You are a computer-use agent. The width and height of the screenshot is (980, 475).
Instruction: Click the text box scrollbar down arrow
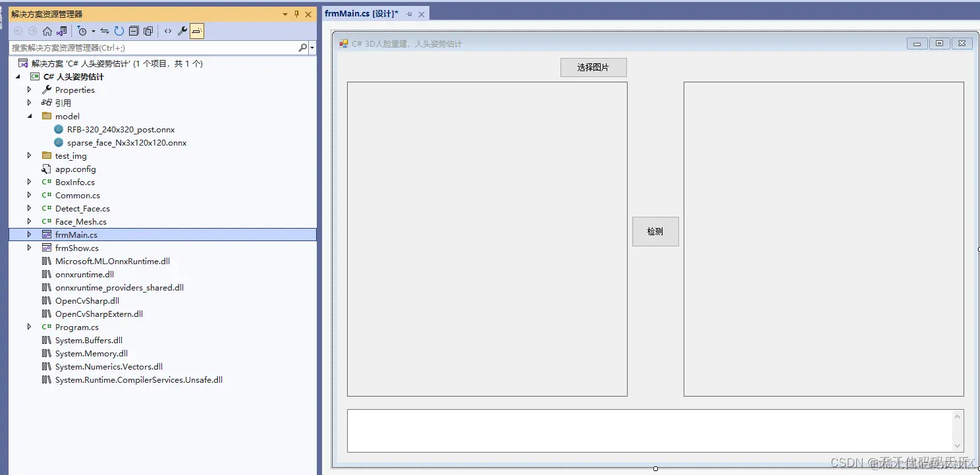[x=958, y=446]
